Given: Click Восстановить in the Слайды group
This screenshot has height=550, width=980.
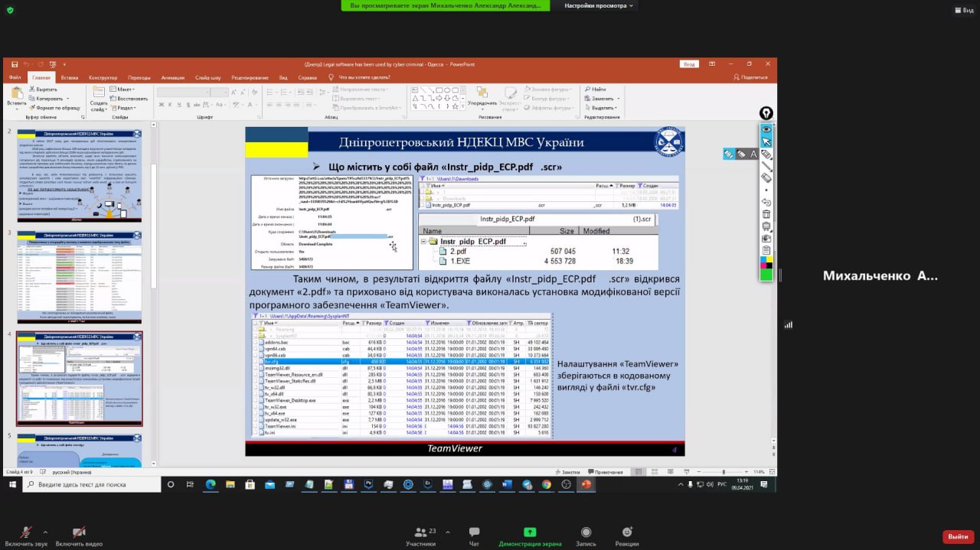Looking at the screenshot, I should pos(129,99).
